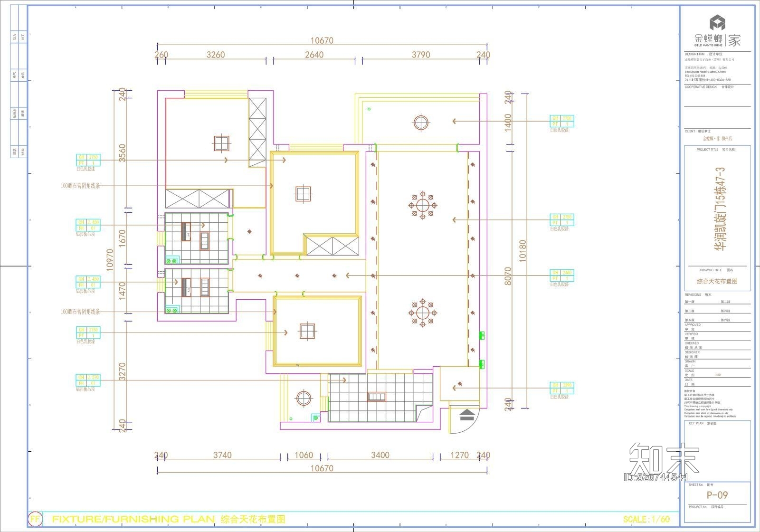Click the Gold Mantis Home logo

pyautogui.click(x=717, y=31)
